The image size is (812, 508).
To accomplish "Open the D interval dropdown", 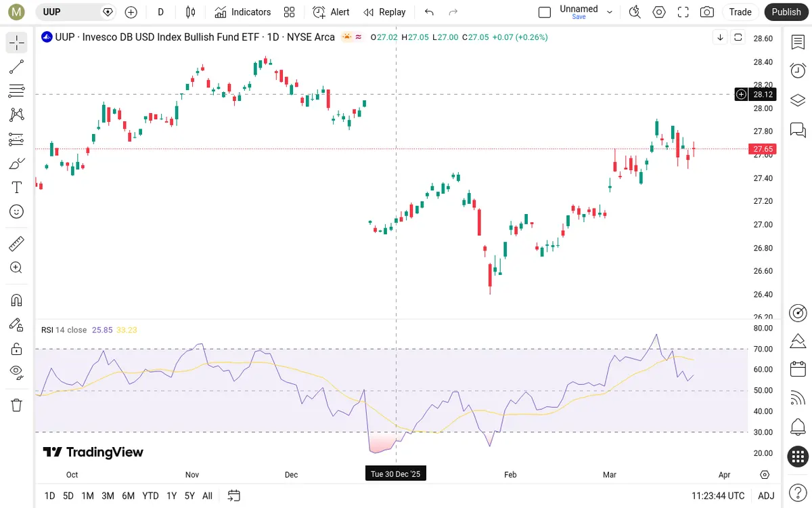I will 160,12.
